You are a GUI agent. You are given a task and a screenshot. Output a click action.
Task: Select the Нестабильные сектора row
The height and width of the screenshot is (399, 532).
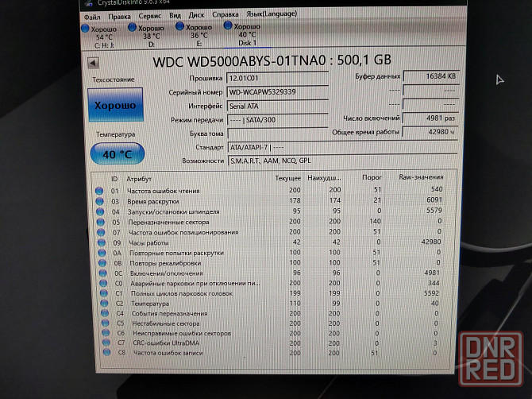click(271, 323)
